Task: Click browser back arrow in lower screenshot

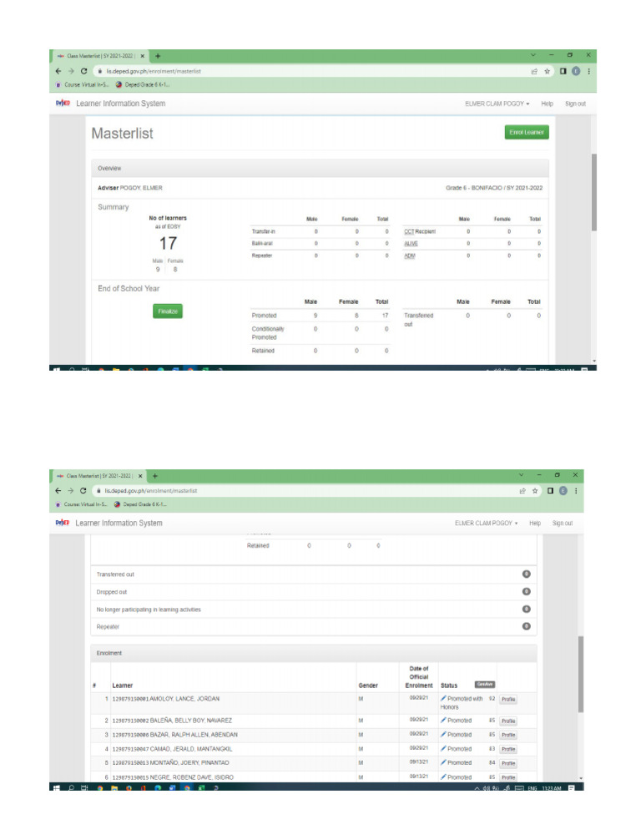Action: 58,491
